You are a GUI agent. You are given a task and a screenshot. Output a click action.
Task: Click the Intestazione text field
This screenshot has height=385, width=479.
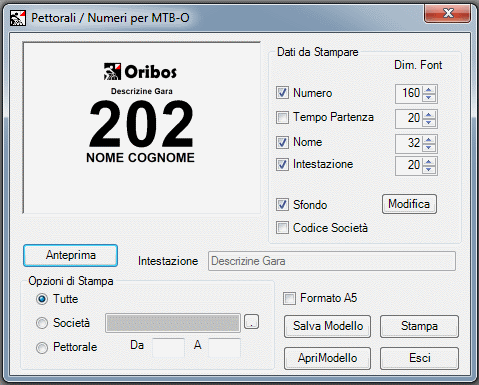point(332,261)
